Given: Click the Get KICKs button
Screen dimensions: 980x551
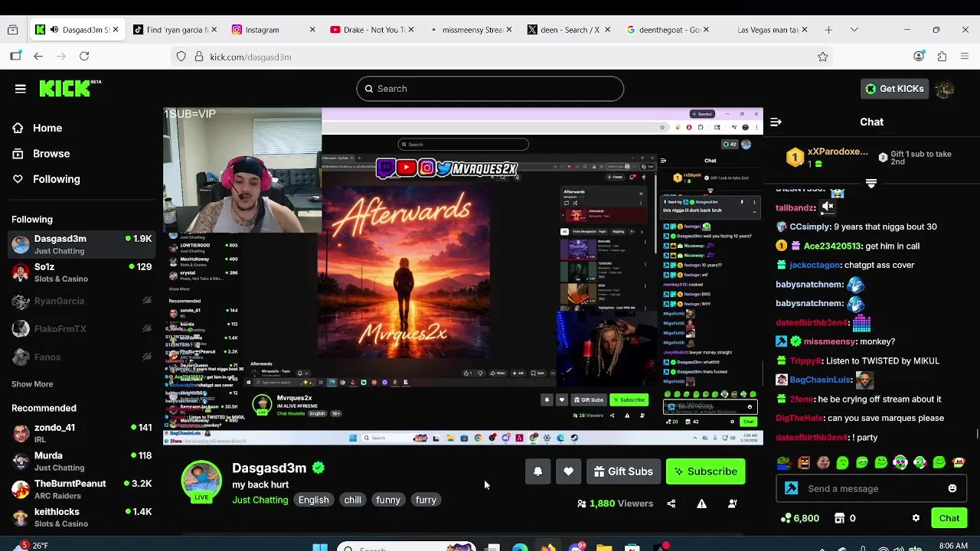Looking at the screenshot, I should coord(894,89).
